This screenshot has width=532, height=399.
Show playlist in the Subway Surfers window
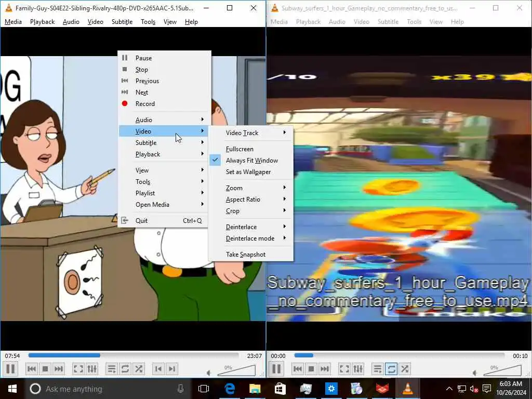378,369
